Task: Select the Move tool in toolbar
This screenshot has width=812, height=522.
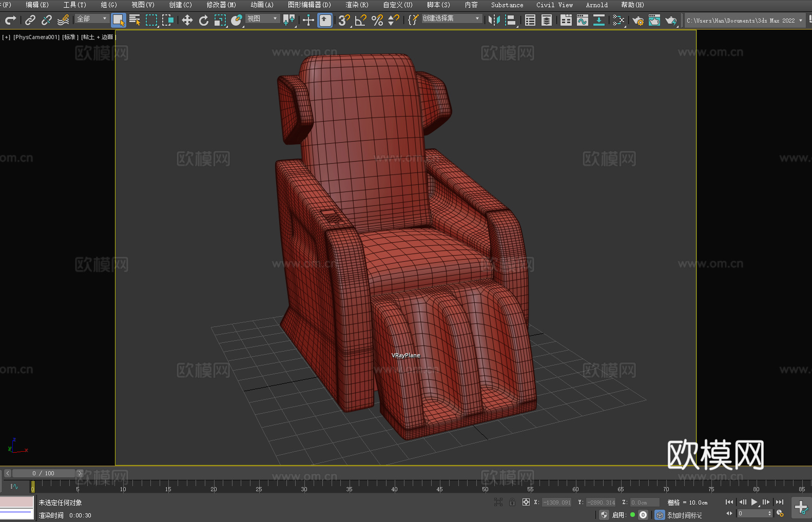Action: (187, 20)
